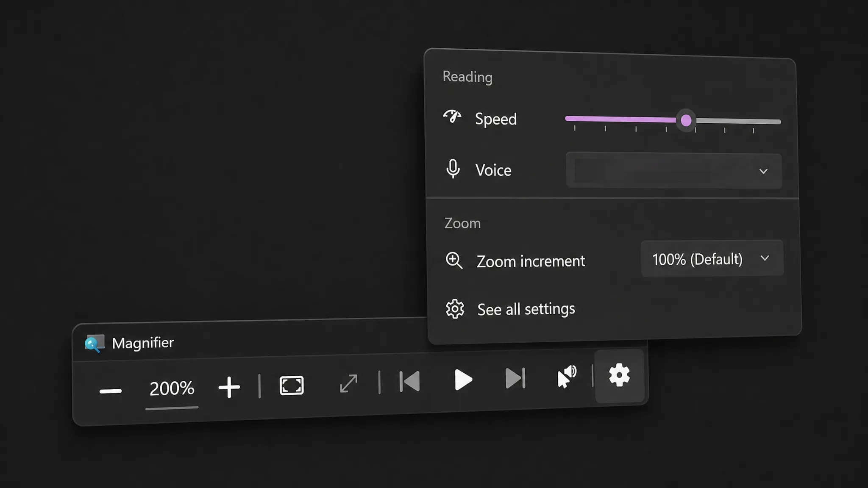Image resolution: width=868 pixels, height=488 pixels.
Task: Play the read aloud button
Action: pyautogui.click(x=463, y=380)
